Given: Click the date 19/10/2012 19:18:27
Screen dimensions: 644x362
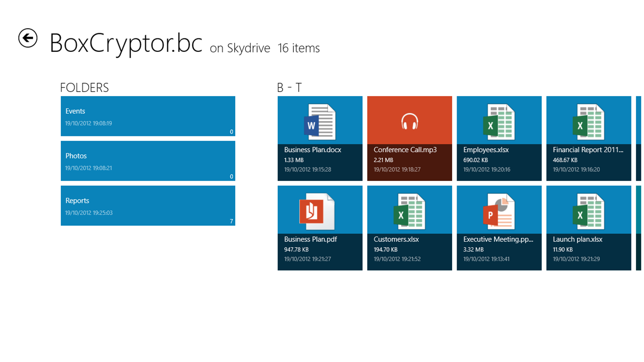Looking at the screenshot, I should point(397,169).
